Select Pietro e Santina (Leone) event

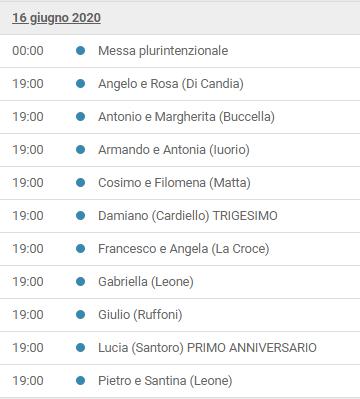point(165,381)
